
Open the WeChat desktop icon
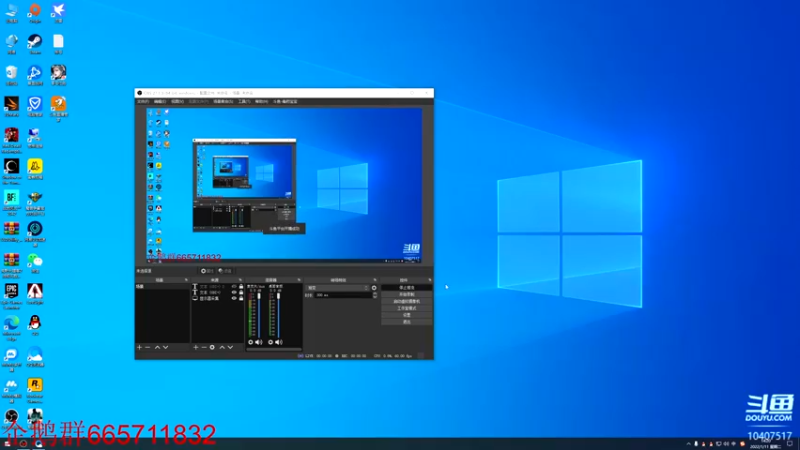coord(35,263)
